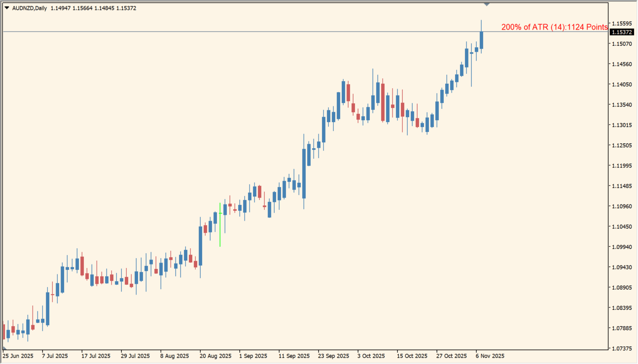Viewport: 638px width, 364px height.
Task: Click the 1.07375 price axis label
Action: [x=621, y=349]
